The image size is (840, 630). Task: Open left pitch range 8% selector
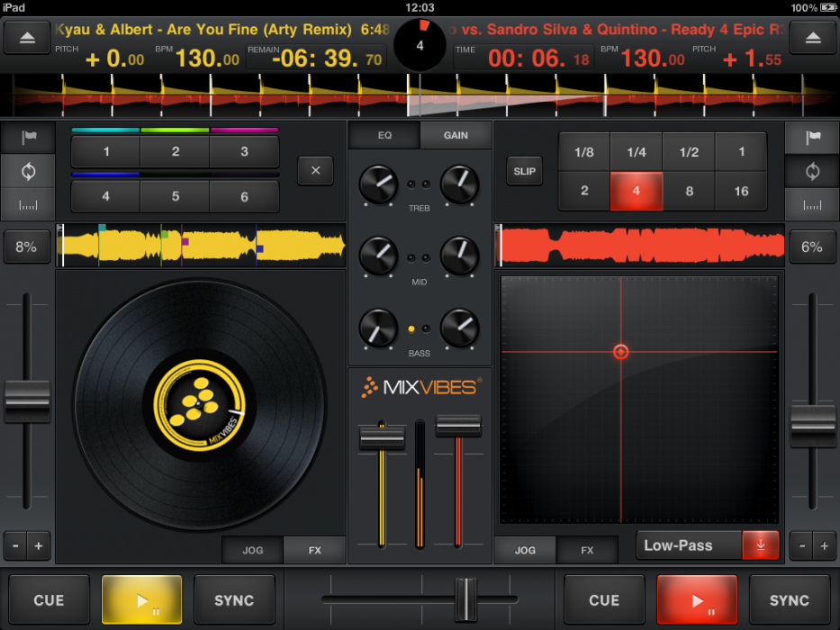[x=26, y=247]
